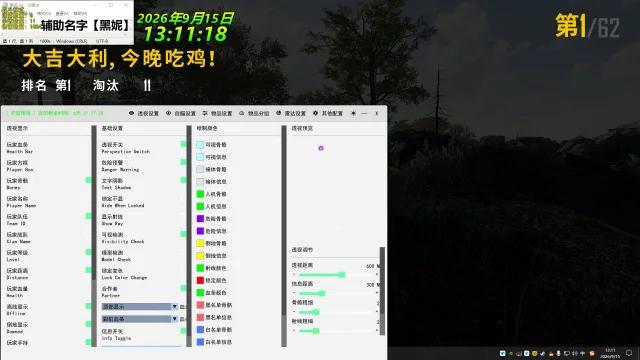Switch to the 自瞄设置 tab
The height and width of the screenshot is (360, 640).
181,113
